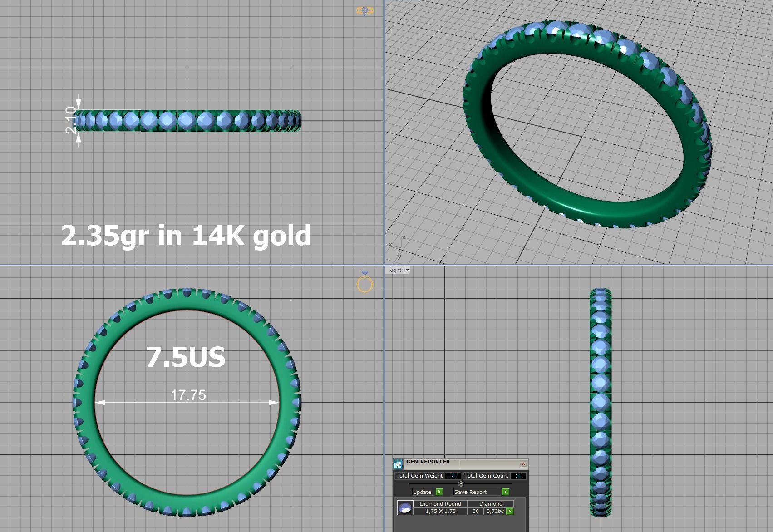Select the 7.5US ring size annotation
773x532 pixels.
pyautogui.click(x=186, y=357)
